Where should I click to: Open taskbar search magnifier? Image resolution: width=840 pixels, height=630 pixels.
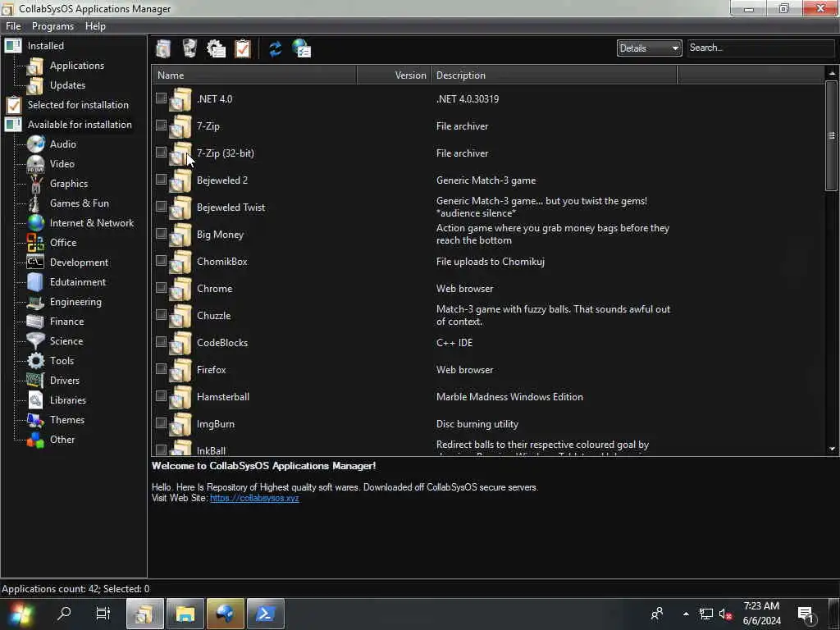[64, 614]
